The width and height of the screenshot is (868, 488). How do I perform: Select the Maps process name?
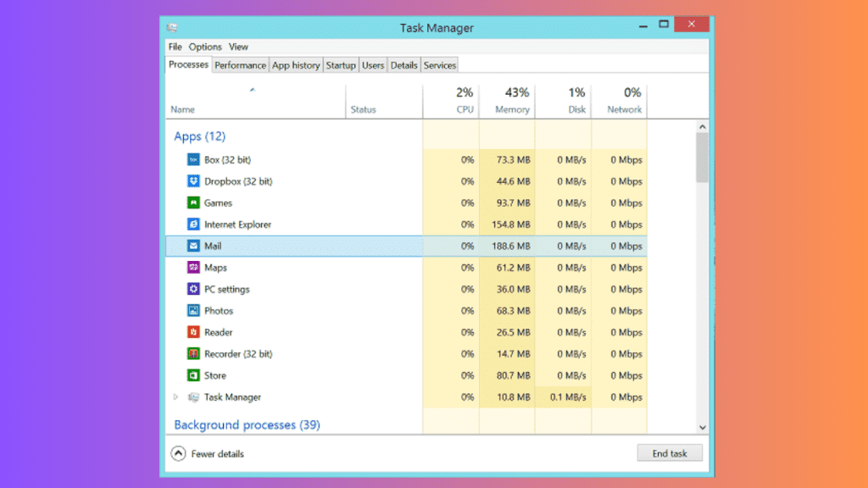[215, 268]
